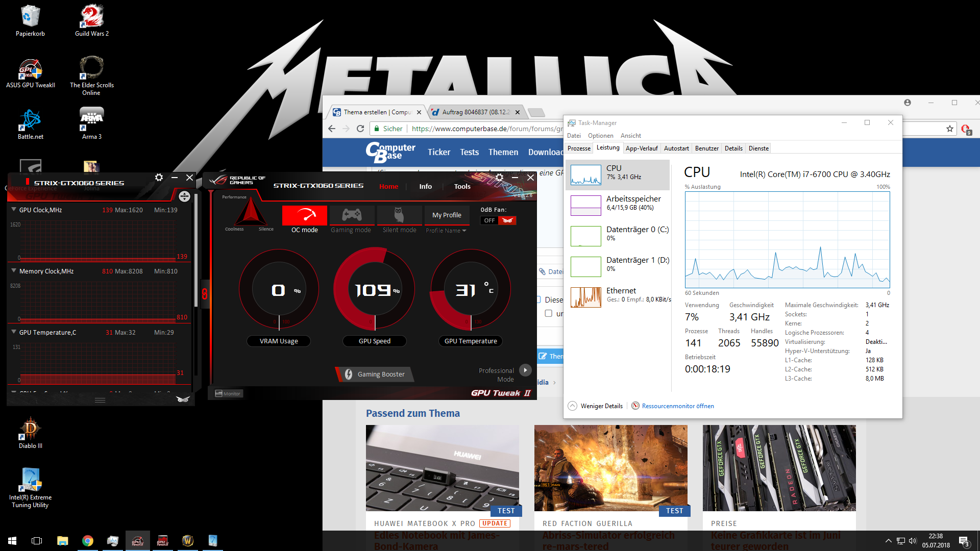The height and width of the screenshot is (551, 980).
Task: Collapse GPU Clock graph section
Action: pos(14,210)
